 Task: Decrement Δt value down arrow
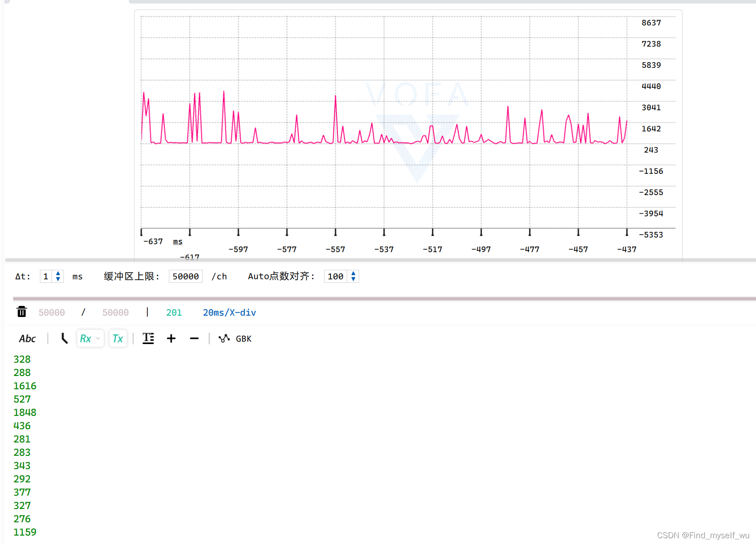point(58,279)
